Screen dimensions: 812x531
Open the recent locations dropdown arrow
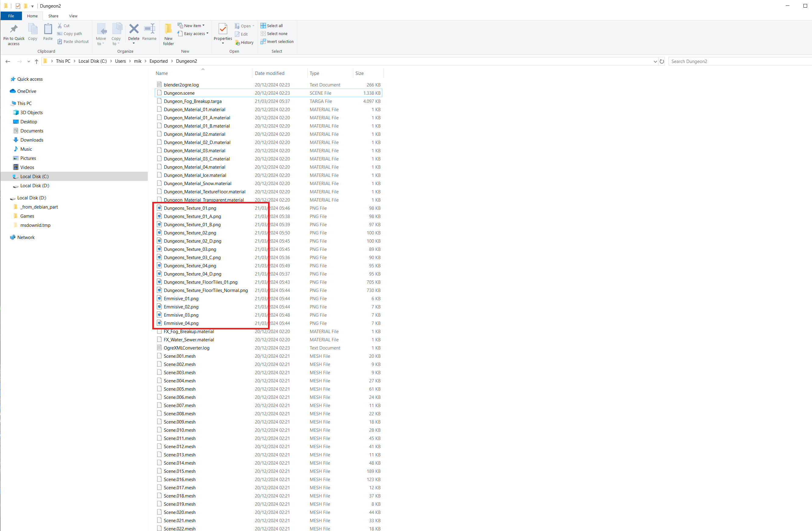click(x=29, y=62)
